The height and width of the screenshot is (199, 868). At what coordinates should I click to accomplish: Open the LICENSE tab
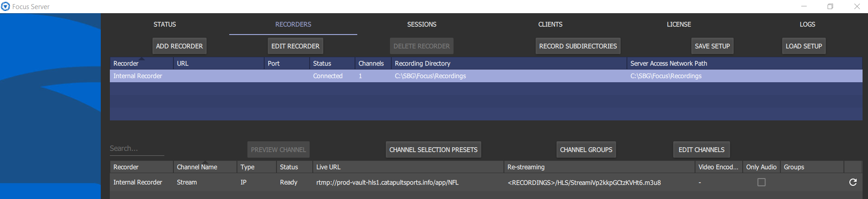point(679,25)
